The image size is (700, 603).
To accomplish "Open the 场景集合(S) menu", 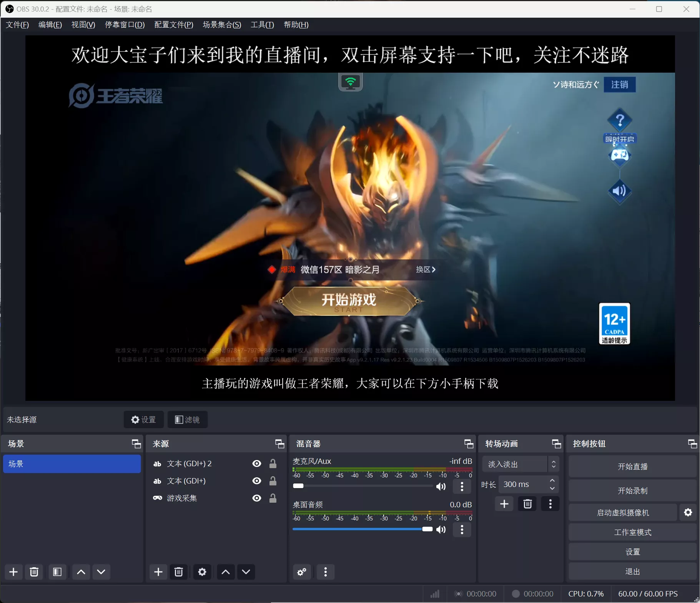I will pos(222,25).
